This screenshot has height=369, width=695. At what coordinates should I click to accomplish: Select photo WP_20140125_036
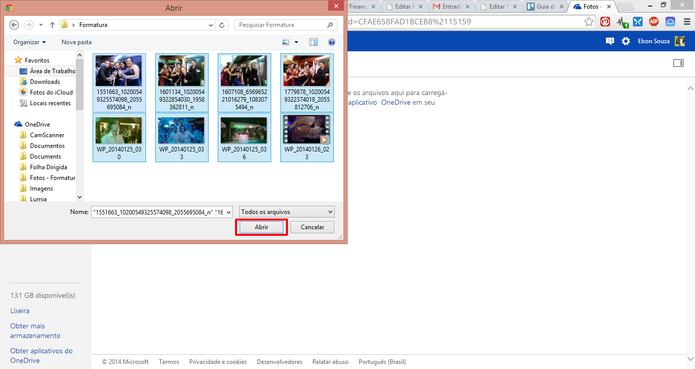[x=244, y=137]
